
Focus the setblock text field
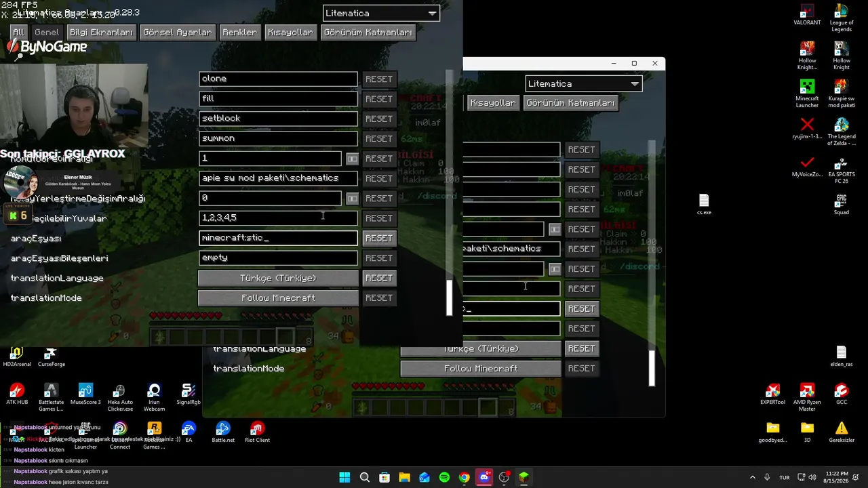click(278, 119)
